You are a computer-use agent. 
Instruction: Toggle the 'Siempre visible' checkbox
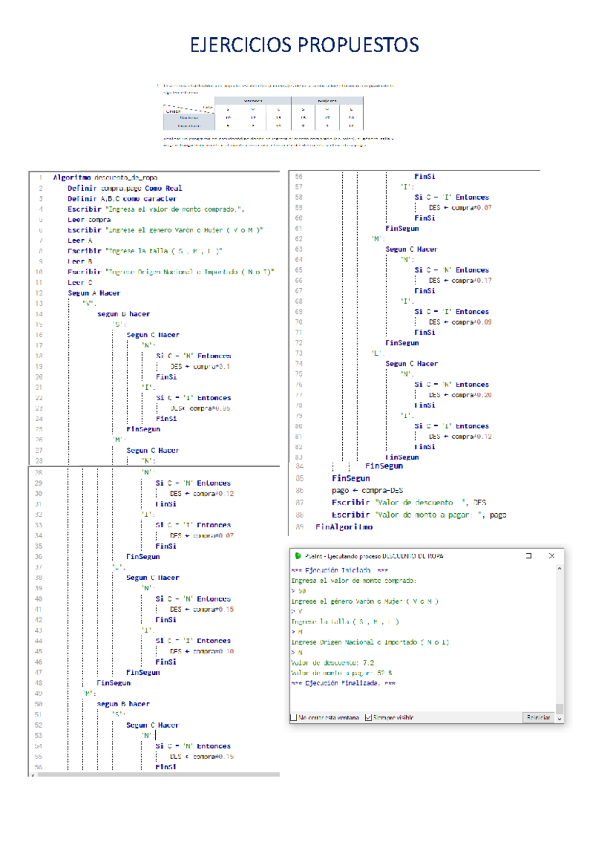click(x=368, y=718)
